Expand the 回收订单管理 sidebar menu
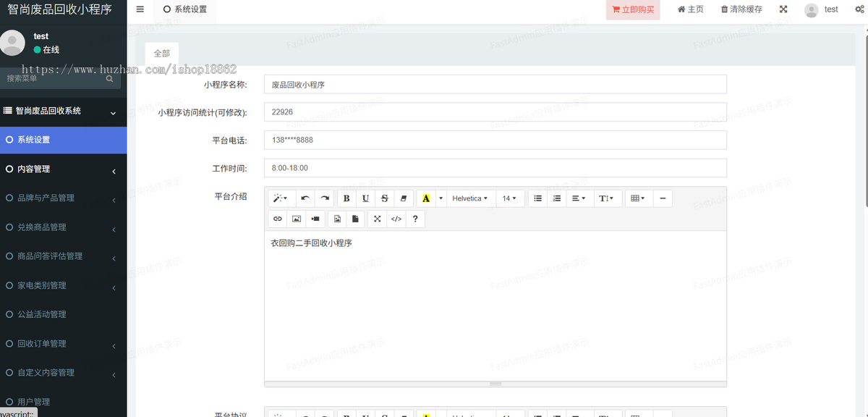The image size is (868, 417). [63, 344]
